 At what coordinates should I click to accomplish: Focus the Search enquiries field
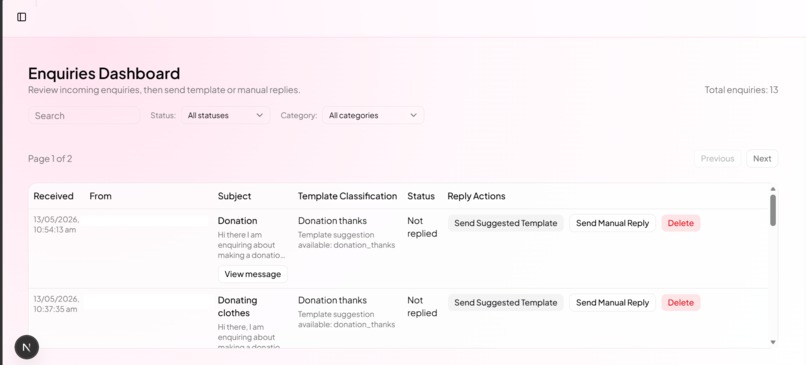pos(84,115)
